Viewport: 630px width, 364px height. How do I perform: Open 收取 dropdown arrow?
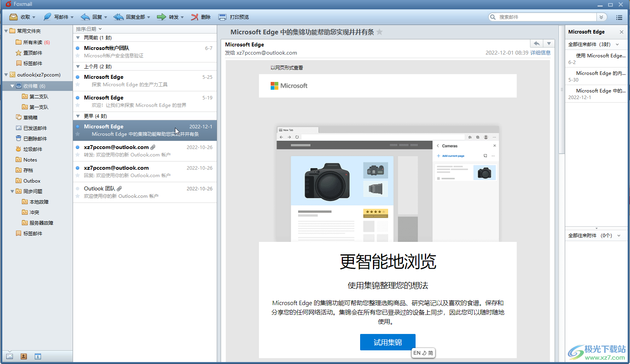tap(34, 17)
